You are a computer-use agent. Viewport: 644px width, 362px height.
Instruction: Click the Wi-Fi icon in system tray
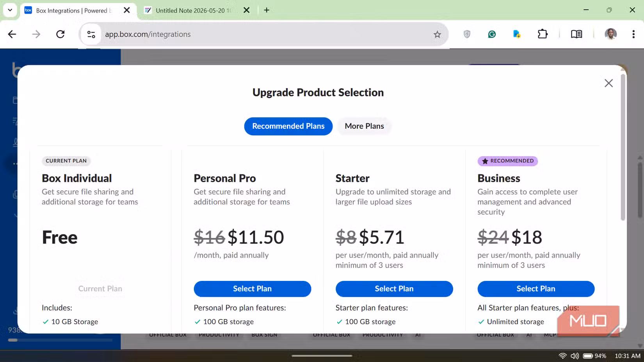click(562, 356)
